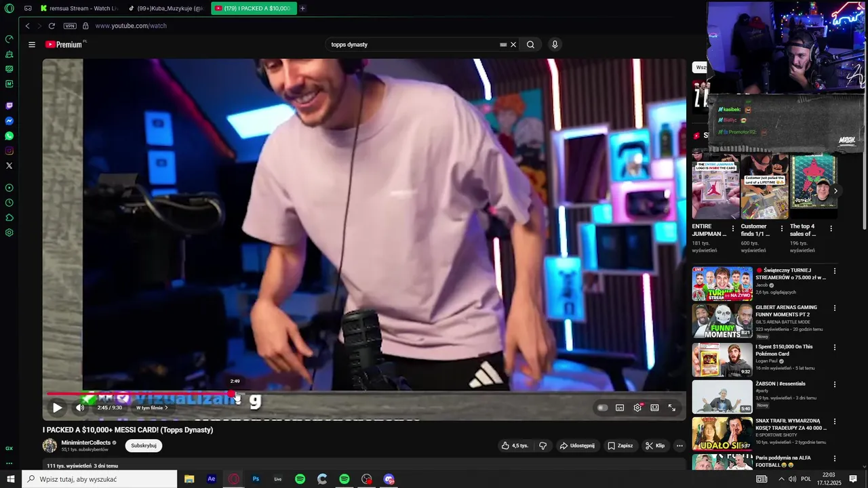Toggle the autoplay switch in the player
This screenshot has height=488, width=868.
click(x=602, y=407)
